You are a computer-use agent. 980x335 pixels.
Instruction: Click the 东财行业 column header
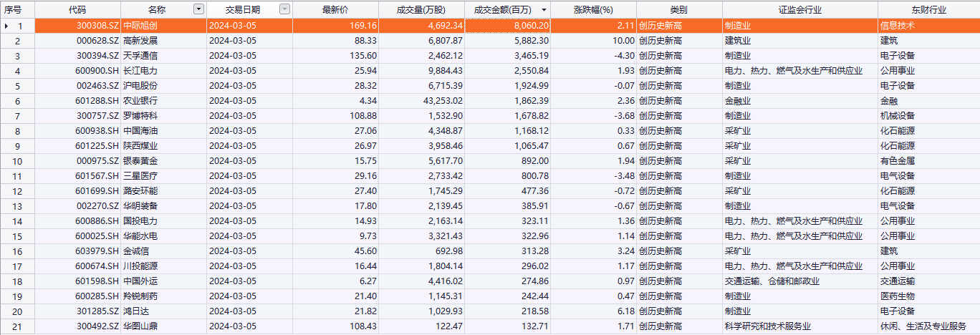click(928, 10)
